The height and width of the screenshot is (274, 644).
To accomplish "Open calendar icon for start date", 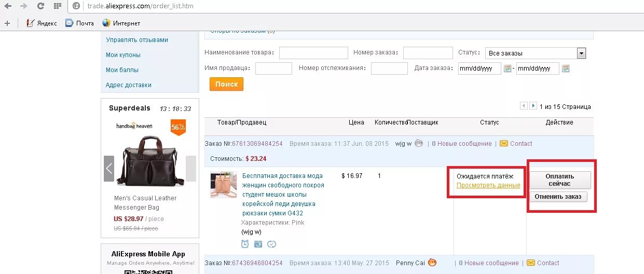I will pyautogui.click(x=508, y=68).
